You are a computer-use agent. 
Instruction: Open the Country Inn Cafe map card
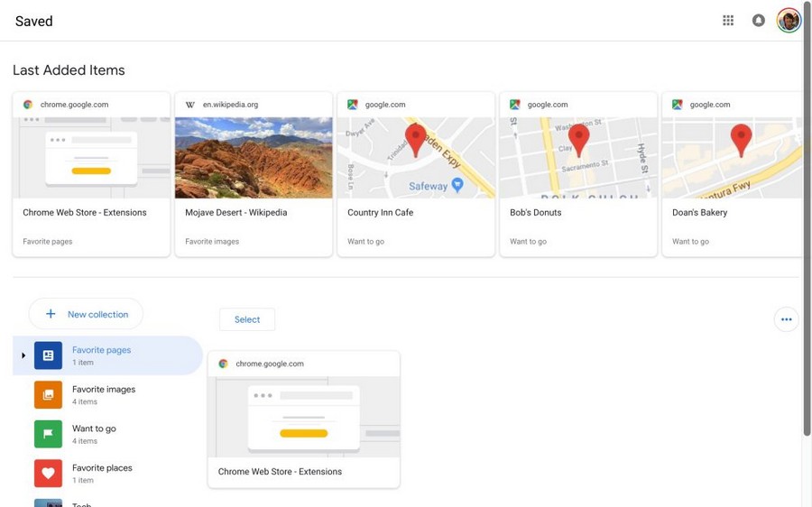pos(416,174)
